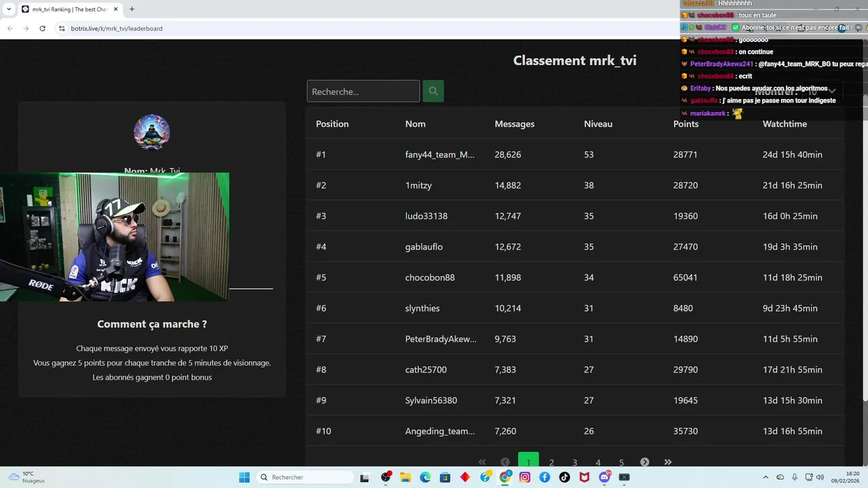This screenshot has height=488, width=868.
Task: Click the first page double arrow
Action: coord(482,462)
